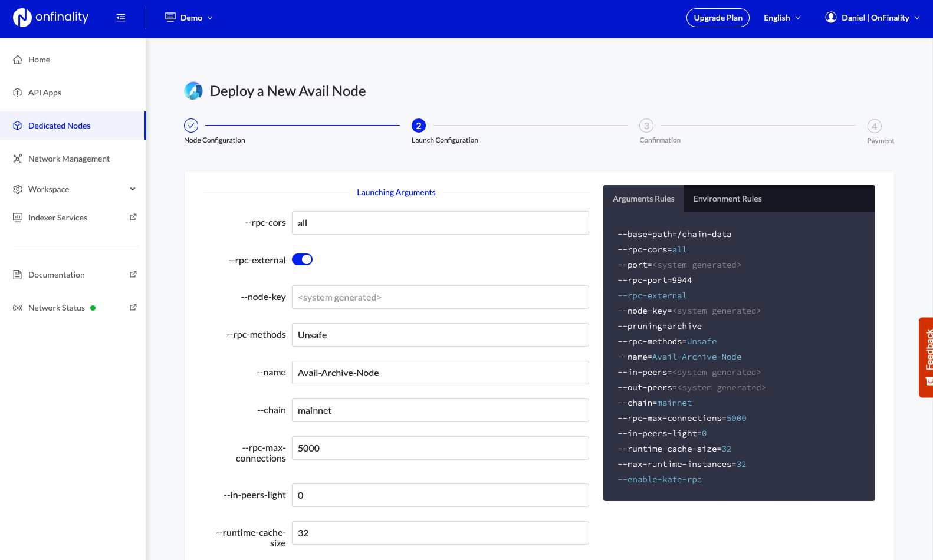Click the Network Status broadcast icon
Viewport: 933px width, 560px height.
tap(18, 308)
